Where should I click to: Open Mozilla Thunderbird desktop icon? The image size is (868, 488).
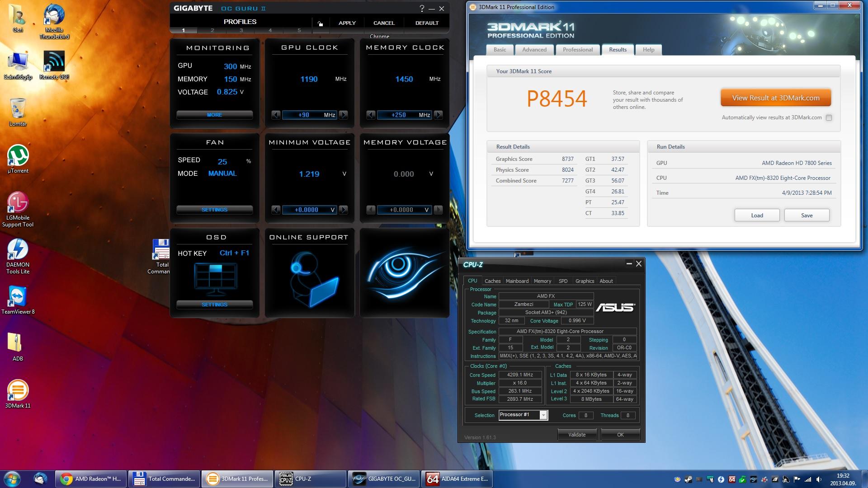(x=54, y=21)
